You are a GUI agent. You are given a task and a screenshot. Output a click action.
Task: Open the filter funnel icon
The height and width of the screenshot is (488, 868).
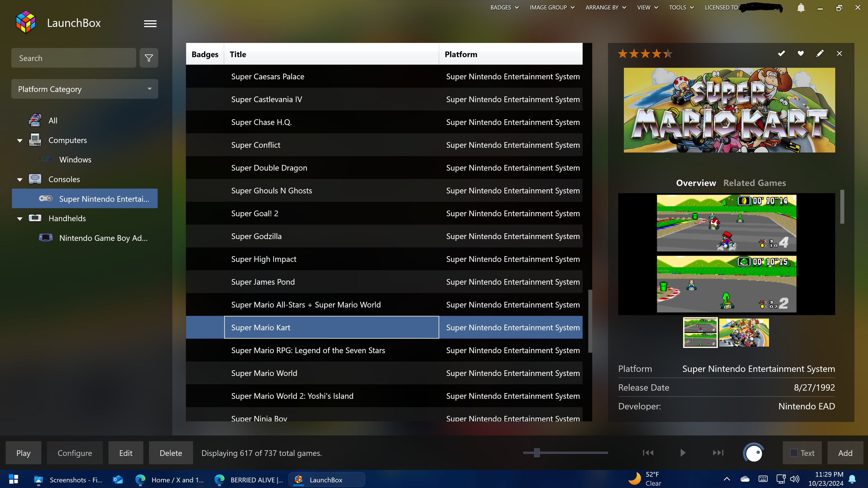(149, 58)
